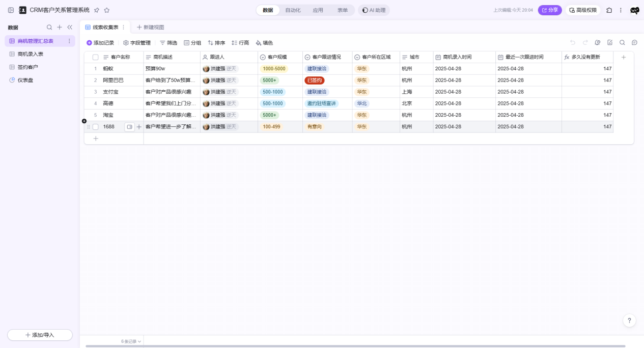
Task: Expand record 1688 with expand icon
Action: (129, 127)
